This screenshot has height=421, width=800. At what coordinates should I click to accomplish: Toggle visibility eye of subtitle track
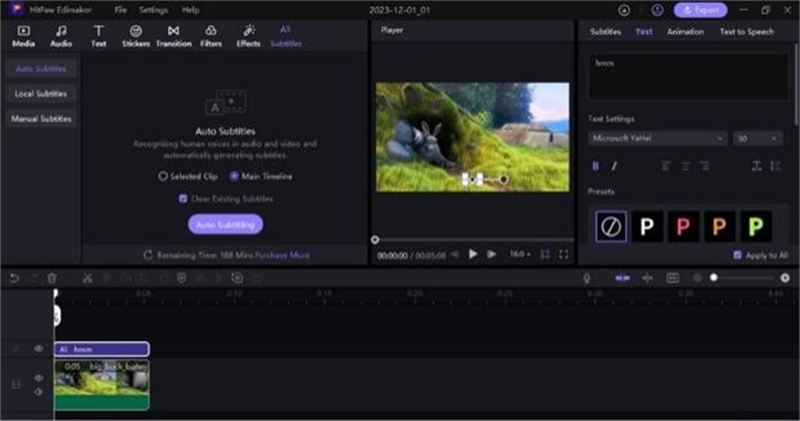click(38, 349)
